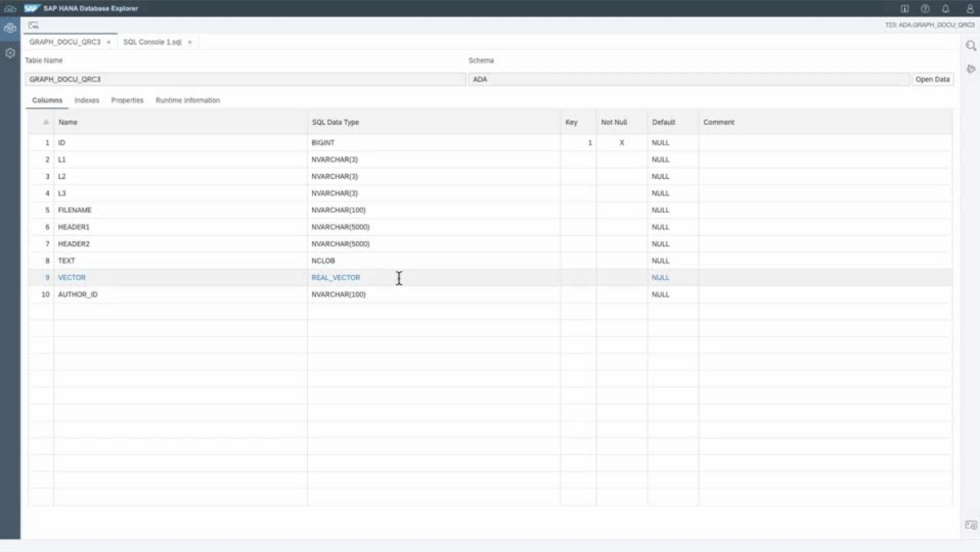Screen dimensions: 980x552
Task: Open Help using the question mark icon
Action: click(926, 8)
